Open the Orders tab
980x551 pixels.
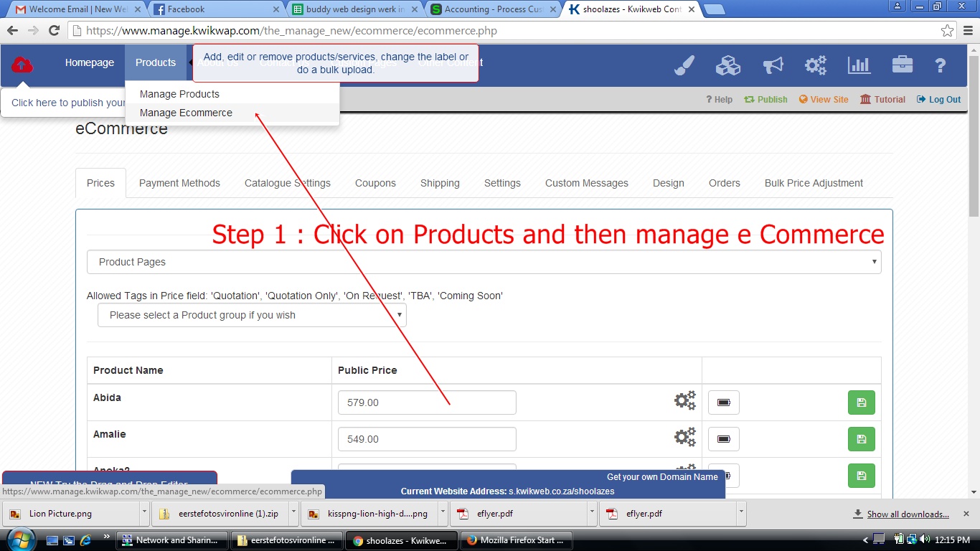pos(725,183)
